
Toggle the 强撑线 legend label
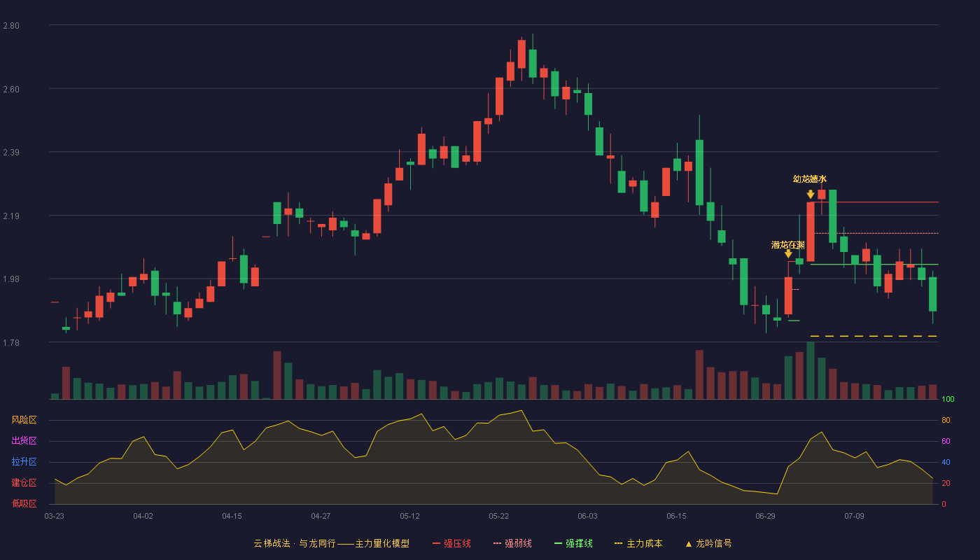[579, 543]
